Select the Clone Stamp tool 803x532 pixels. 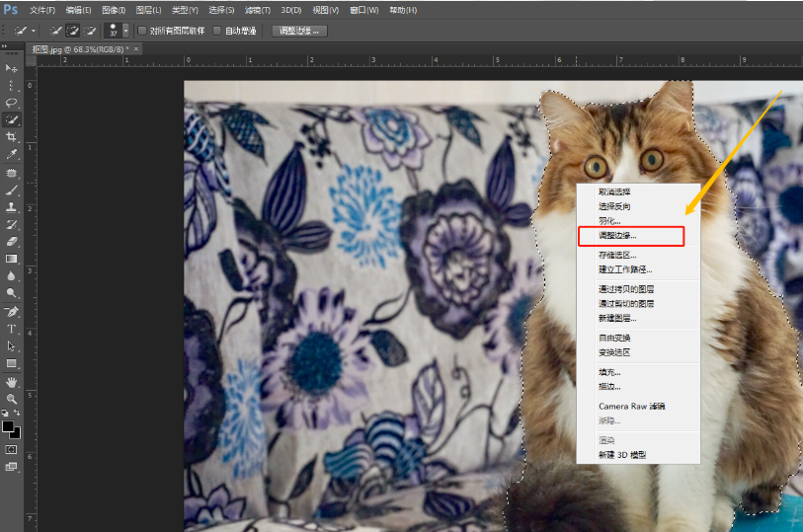12,206
